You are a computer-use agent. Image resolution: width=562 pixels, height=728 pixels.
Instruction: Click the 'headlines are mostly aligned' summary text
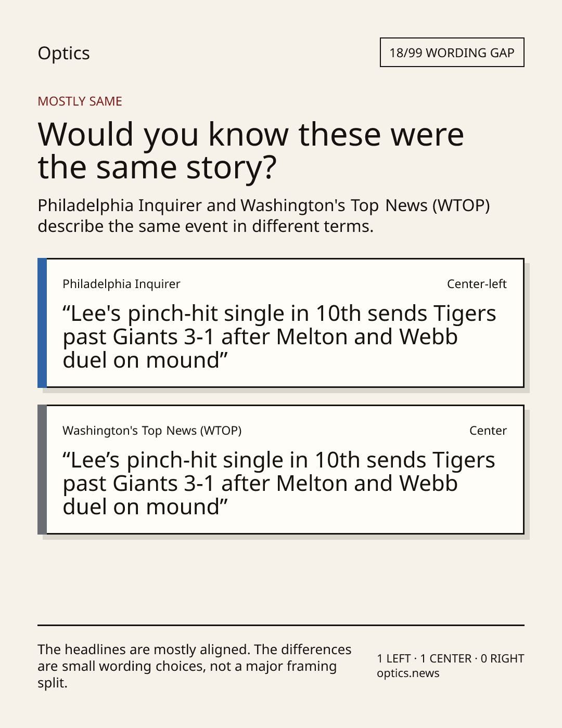click(195, 666)
